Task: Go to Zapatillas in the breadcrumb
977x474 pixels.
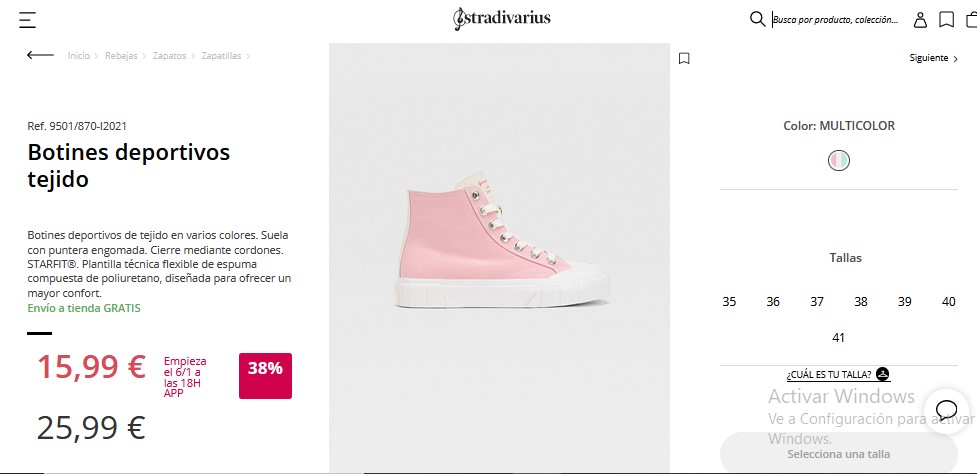Action: [x=221, y=57]
